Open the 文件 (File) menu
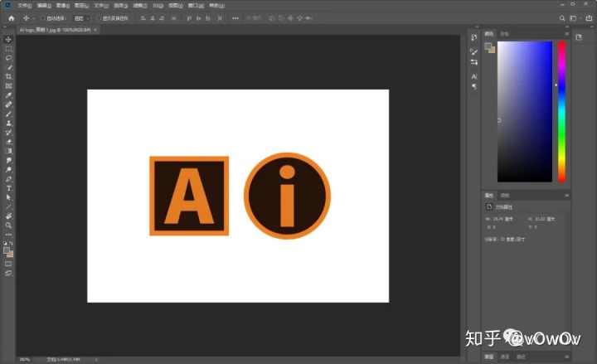This screenshot has width=597, height=364. (x=25, y=5)
